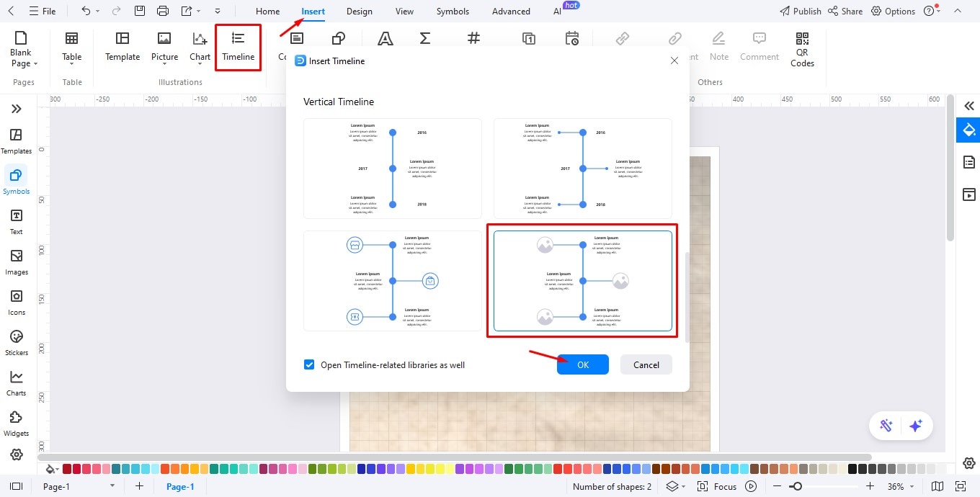Close the Insert Timeline dialog
980x497 pixels.
pyautogui.click(x=674, y=61)
